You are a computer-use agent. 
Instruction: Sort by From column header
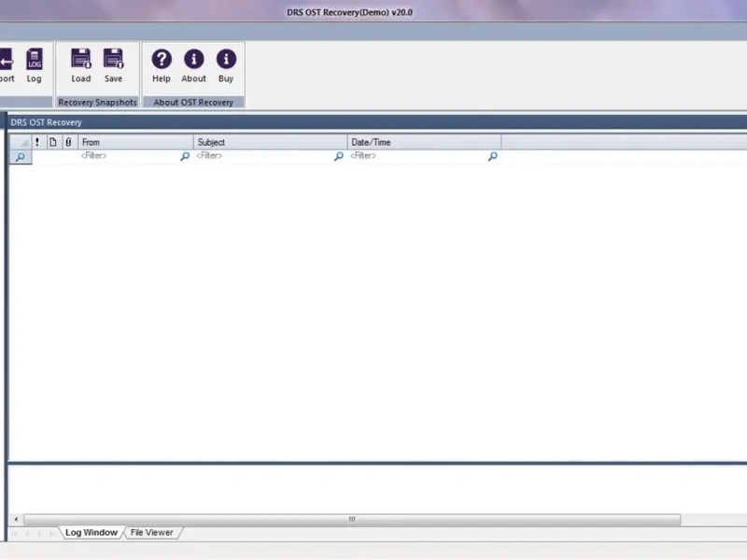pos(135,142)
